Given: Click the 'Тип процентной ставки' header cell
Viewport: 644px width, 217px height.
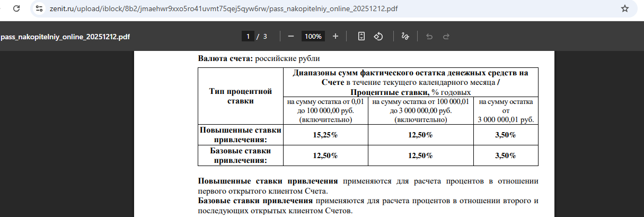Looking at the screenshot, I should pyautogui.click(x=241, y=96).
